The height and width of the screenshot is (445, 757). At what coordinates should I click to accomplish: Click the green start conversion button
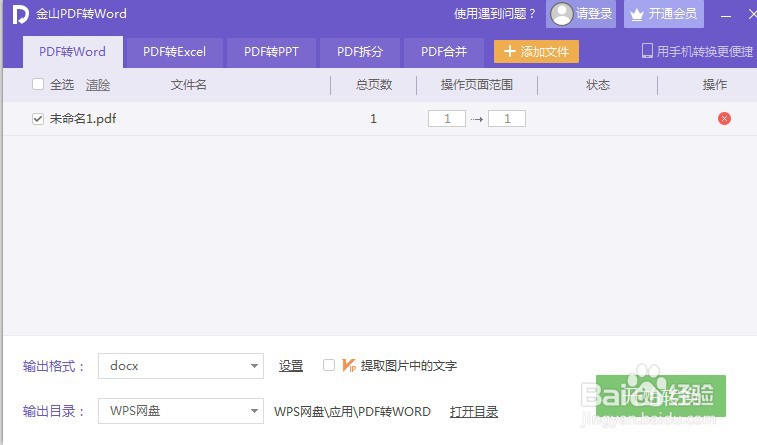660,396
